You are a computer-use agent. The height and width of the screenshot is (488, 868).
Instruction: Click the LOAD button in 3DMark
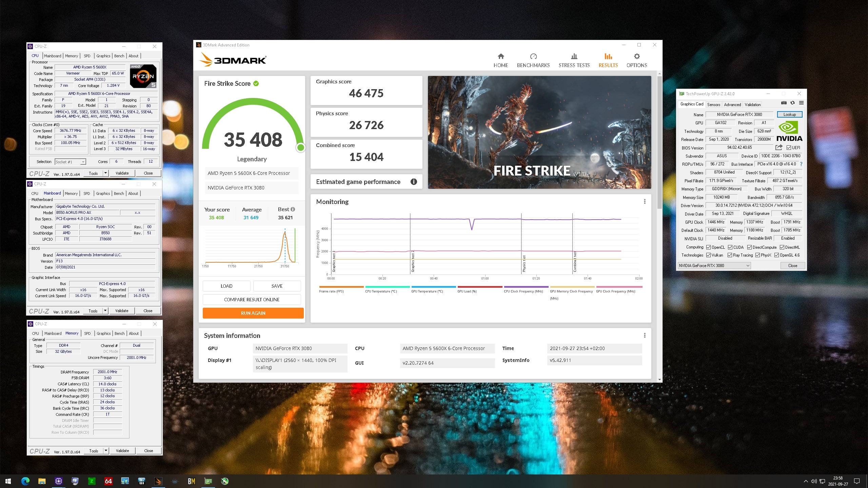pos(226,286)
